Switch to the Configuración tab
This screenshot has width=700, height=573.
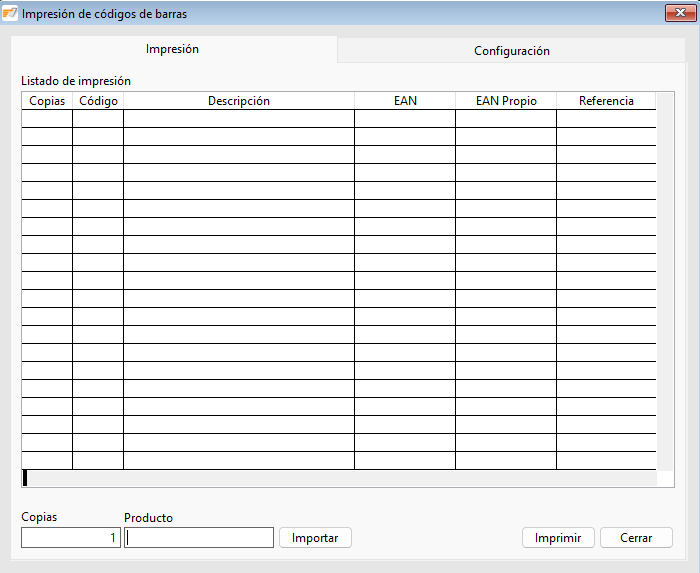[x=511, y=51]
